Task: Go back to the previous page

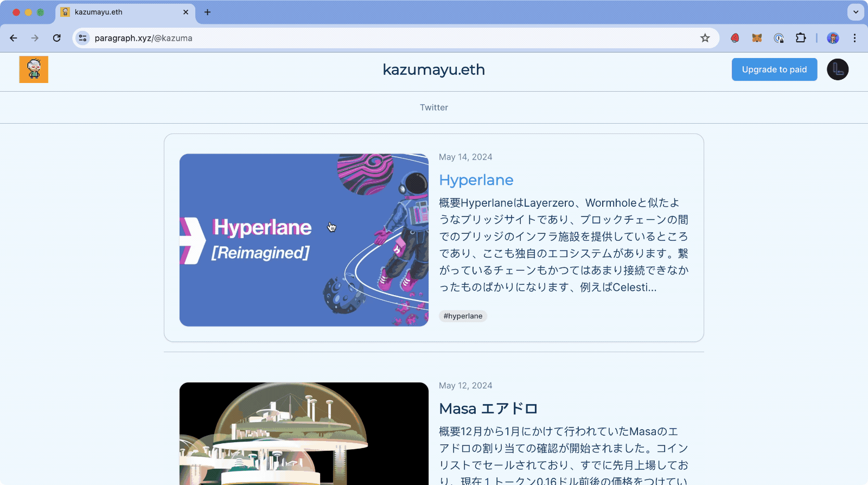Action: click(x=14, y=38)
